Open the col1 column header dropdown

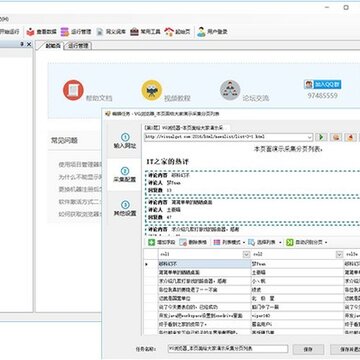[246, 254]
